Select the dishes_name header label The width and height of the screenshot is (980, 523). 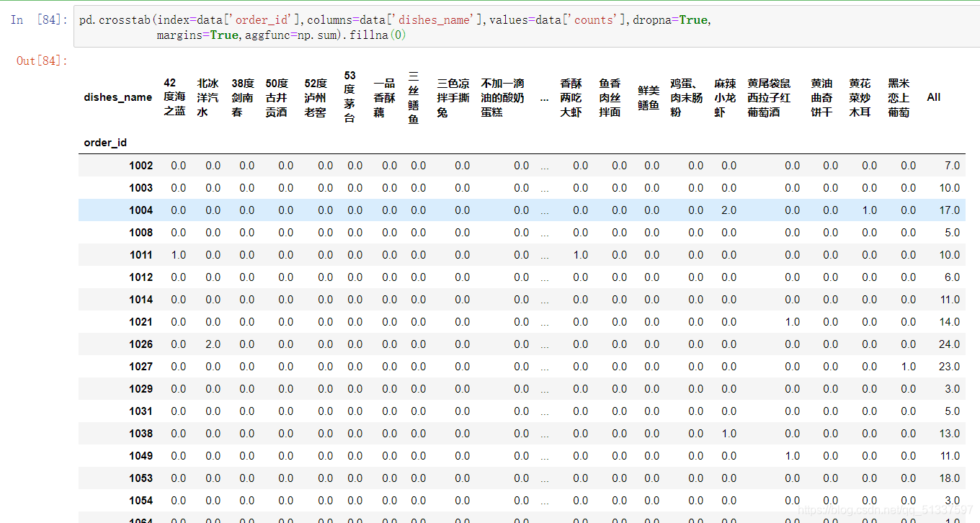(x=118, y=97)
